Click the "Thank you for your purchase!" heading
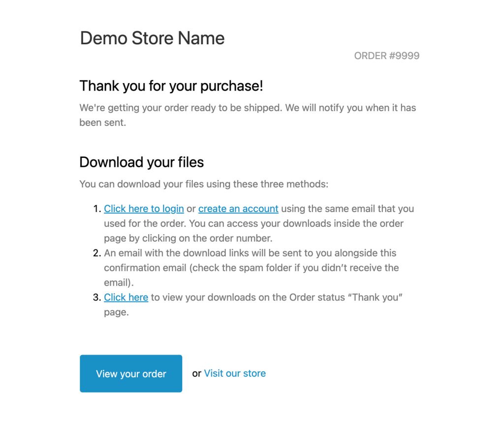Viewport: 504px width, 425px height. pyautogui.click(x=171, y=86)
